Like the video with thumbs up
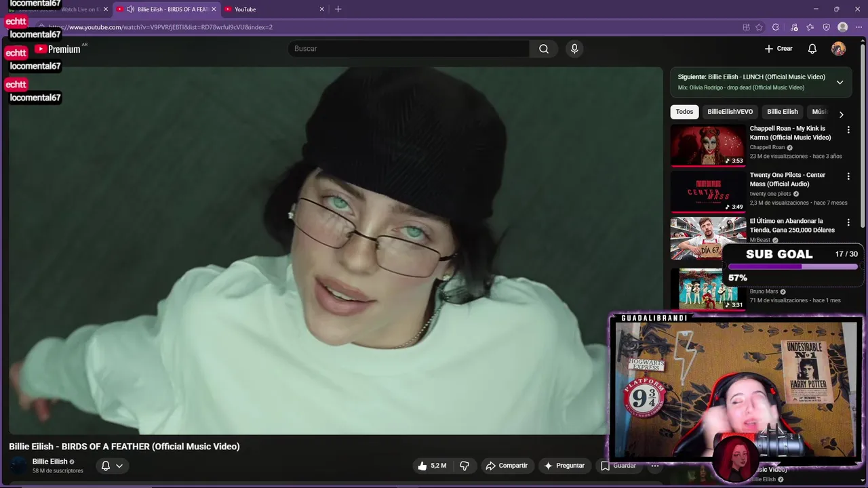Image resolution: width=868 pixels, height=488 pixels. (x=432, y=466)
